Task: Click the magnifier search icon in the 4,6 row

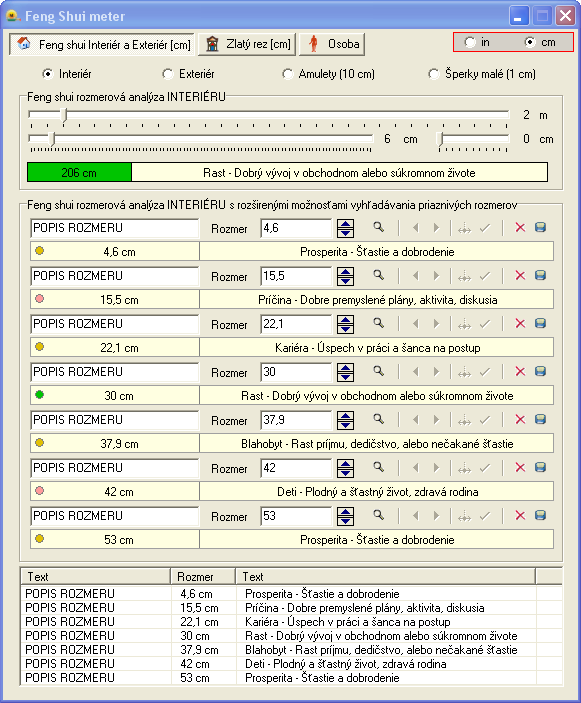Action: 379,227
